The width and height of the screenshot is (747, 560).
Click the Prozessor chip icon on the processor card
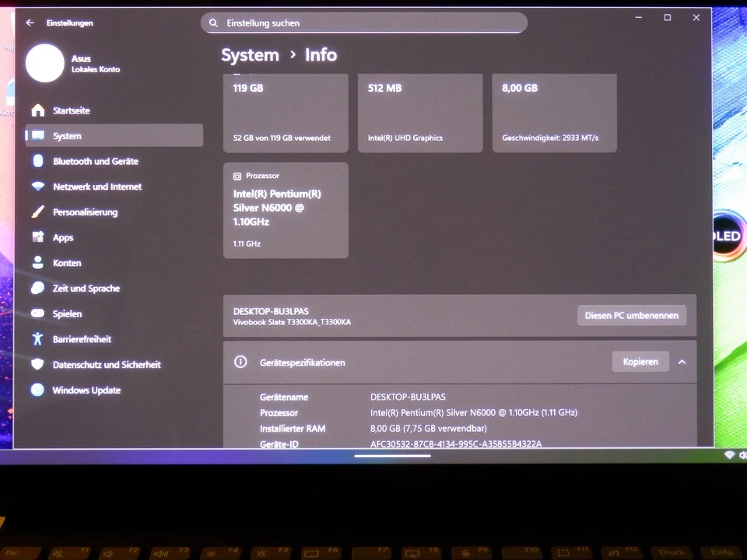[x=237, y=176]
